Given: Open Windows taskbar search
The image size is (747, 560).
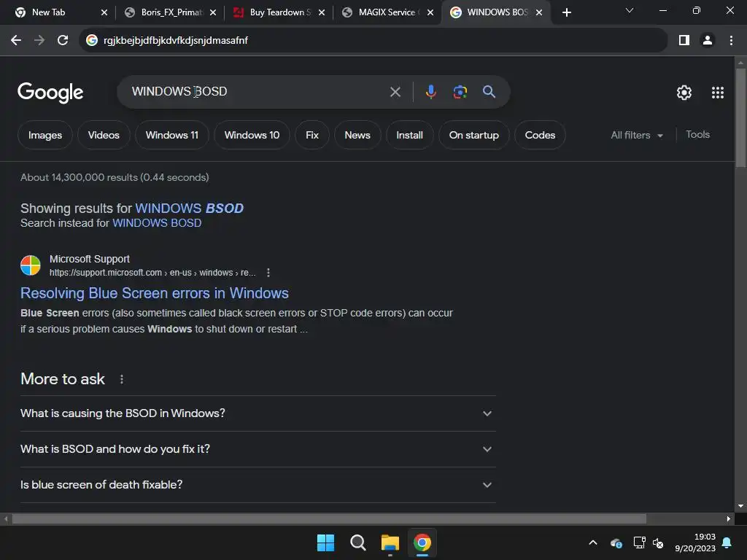Looking at the screenshot, I should [x=357, y=542].
